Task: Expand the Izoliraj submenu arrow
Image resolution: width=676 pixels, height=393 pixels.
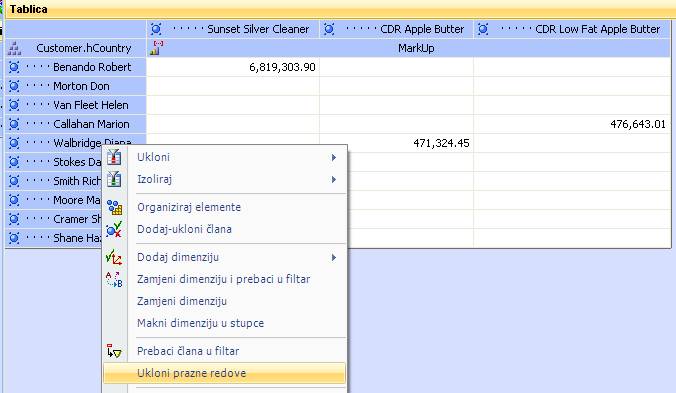Action: pyautogui.click(x=334, y=179)
